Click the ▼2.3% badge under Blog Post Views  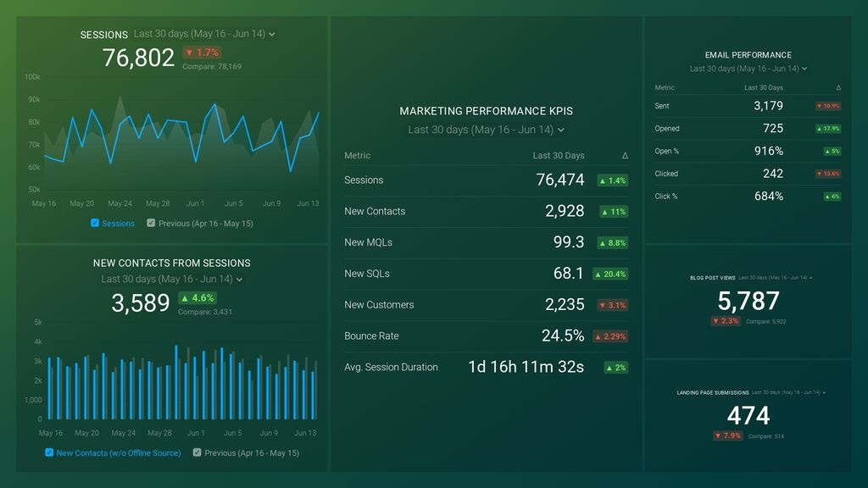point(726,321)
